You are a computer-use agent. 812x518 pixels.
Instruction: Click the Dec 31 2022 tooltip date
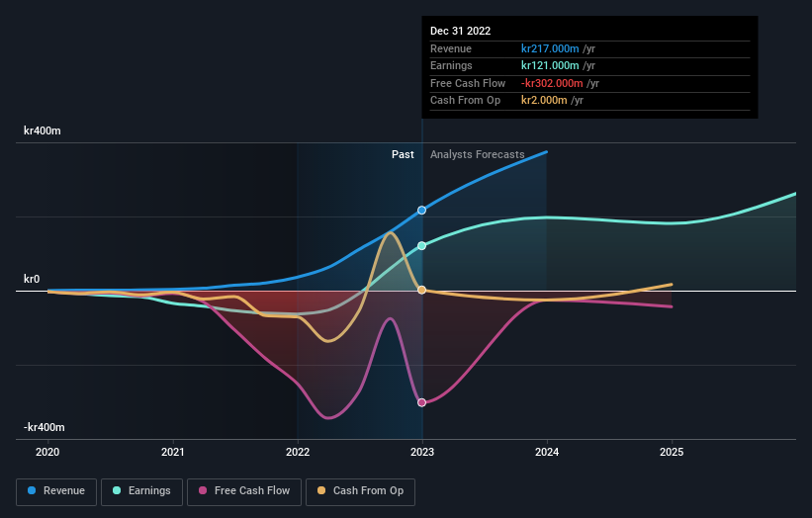[x=460, y=31]
